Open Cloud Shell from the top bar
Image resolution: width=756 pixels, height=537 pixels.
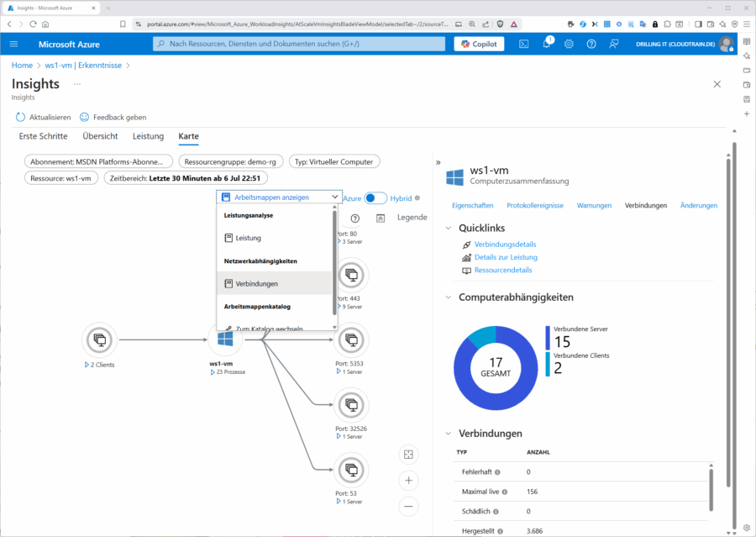[x=523, y=44]
